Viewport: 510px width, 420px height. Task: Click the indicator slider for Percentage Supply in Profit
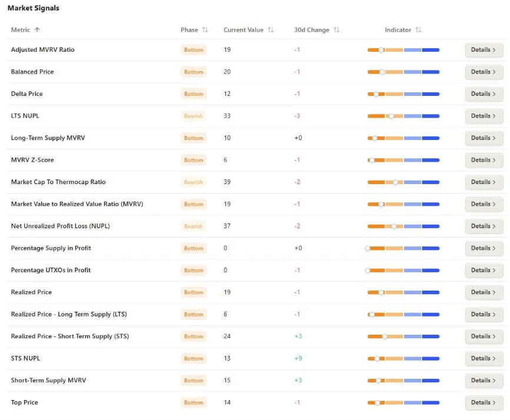pos(402,248)
